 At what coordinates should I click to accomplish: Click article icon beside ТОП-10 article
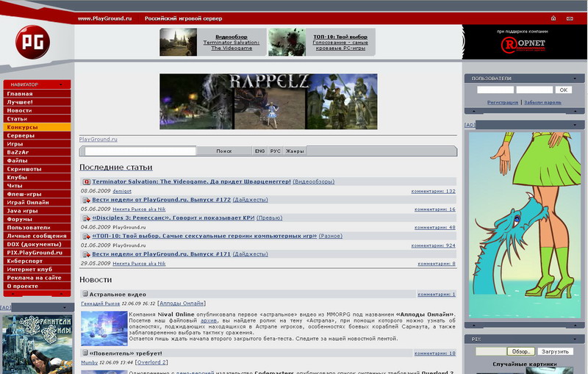(x=86, y=236)
